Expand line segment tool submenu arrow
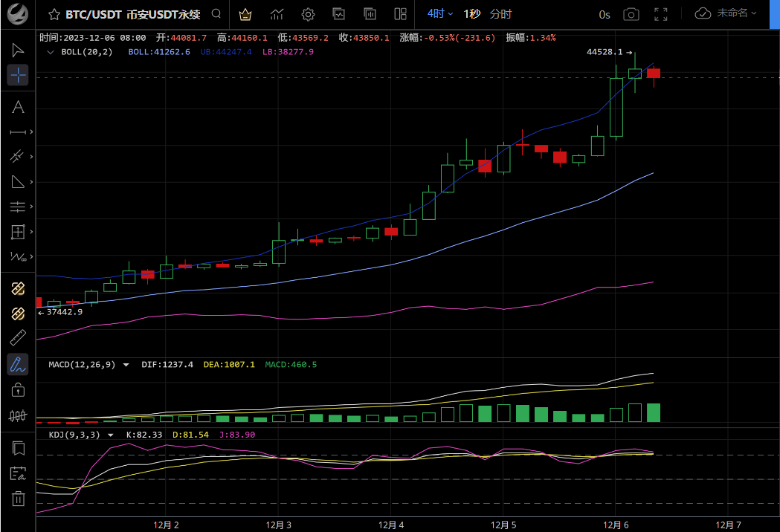Viewport: 780px width, 532px height. 31,132
